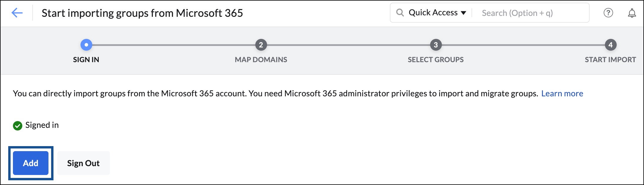The width and height of the screenshot is (644, 185).
Task: Click the Sign Out button
Action: tap(83, 163)
